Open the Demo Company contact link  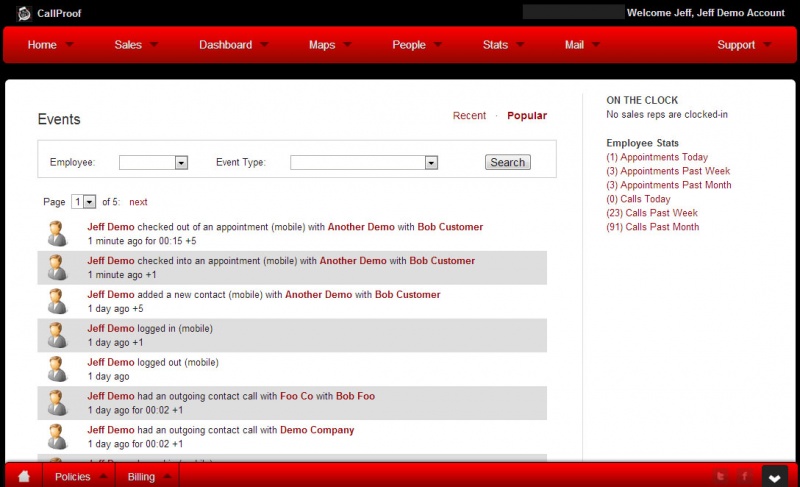pyautogui.click(x=317, y=430)
